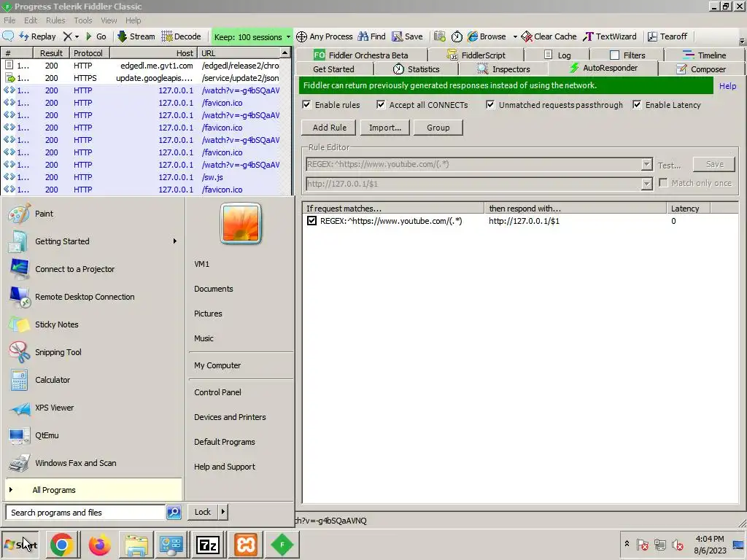
Task: Toggle the Match only once checkbox
Action: [663, 183]
